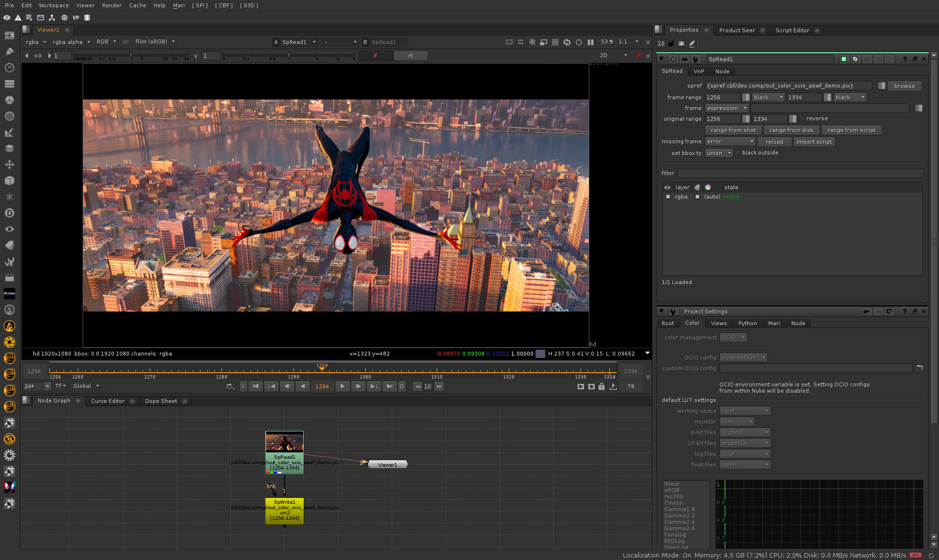Viewport: 939px width, 560px height.
Task: Click the film strip toolbar icon
Action: (87, 18)
